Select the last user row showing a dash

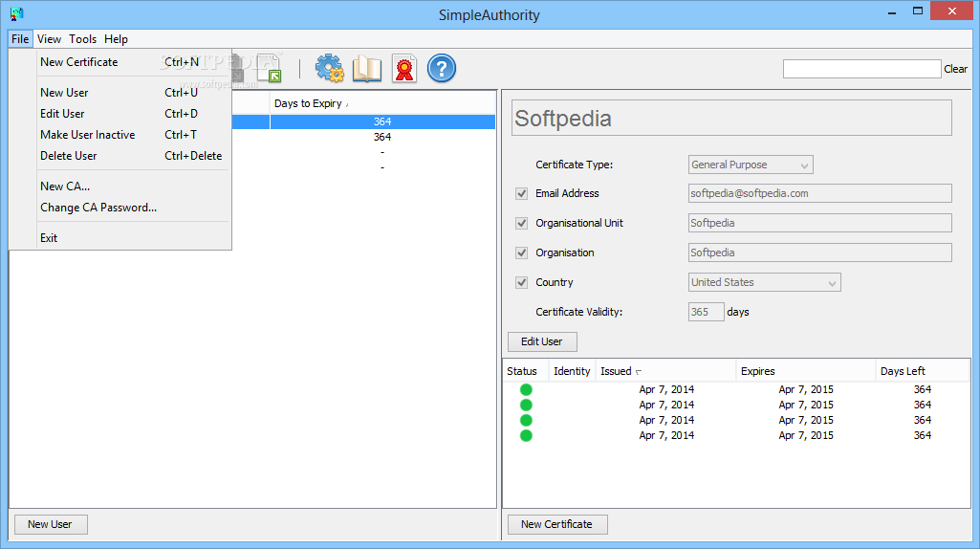coord(363,167)
